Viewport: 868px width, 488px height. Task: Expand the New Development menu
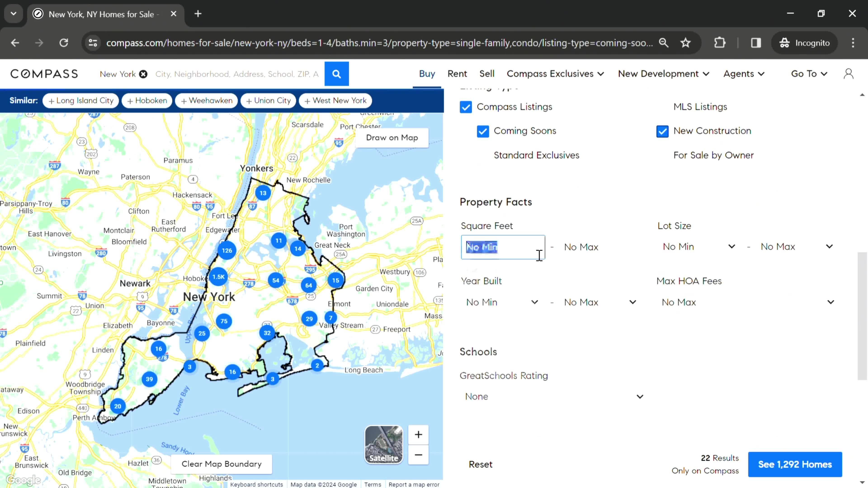(x=663, y=74)
